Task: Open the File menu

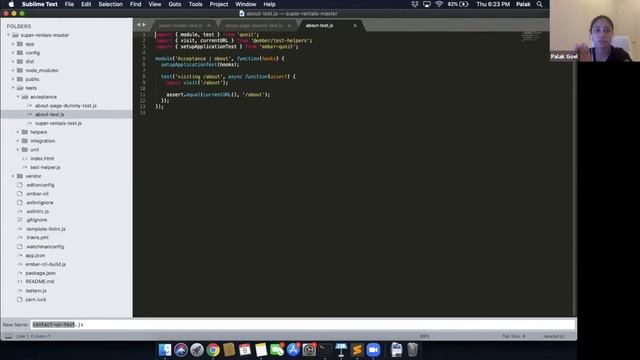Action: coord(69,4)
